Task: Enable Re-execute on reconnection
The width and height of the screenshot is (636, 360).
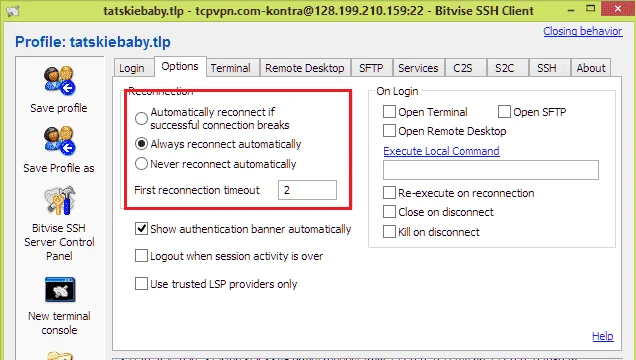Action: click(x=389, y=193)
